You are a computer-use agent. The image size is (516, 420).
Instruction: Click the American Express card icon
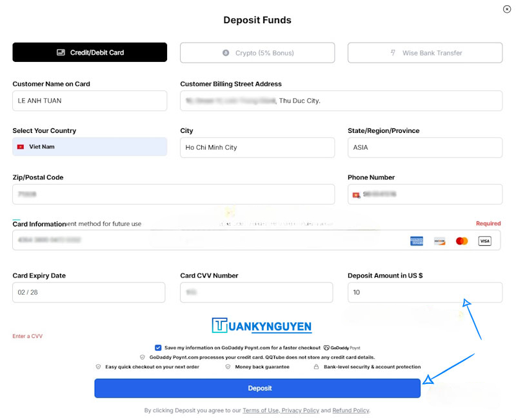[x=417, y=241]
